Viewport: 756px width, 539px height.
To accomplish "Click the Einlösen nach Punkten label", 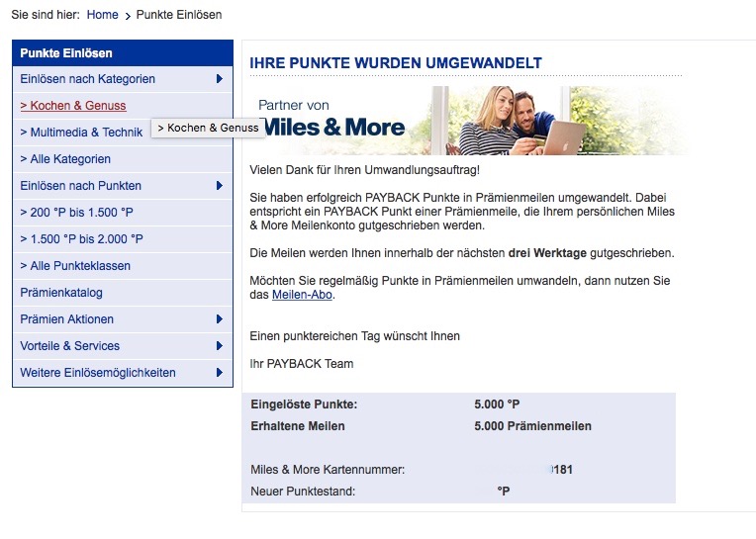I will [x=80, y=186].
